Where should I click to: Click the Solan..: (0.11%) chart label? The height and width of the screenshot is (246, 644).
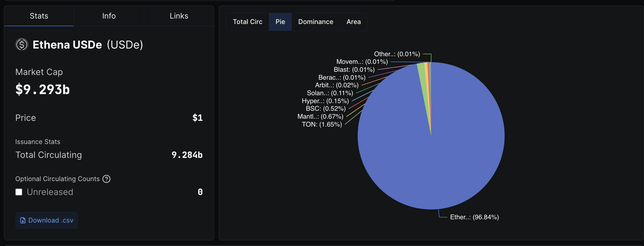330,93
